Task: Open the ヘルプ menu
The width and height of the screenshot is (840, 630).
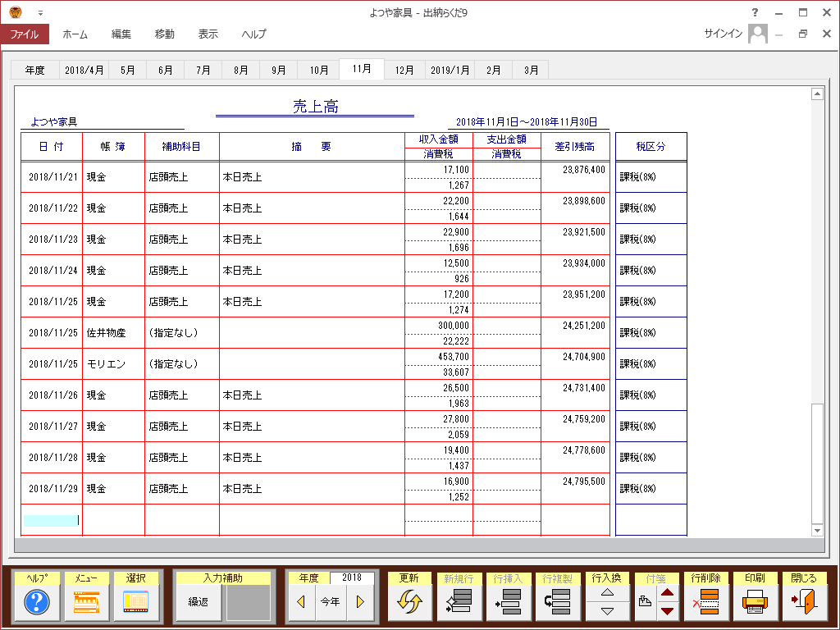Action: pos(254,34)
